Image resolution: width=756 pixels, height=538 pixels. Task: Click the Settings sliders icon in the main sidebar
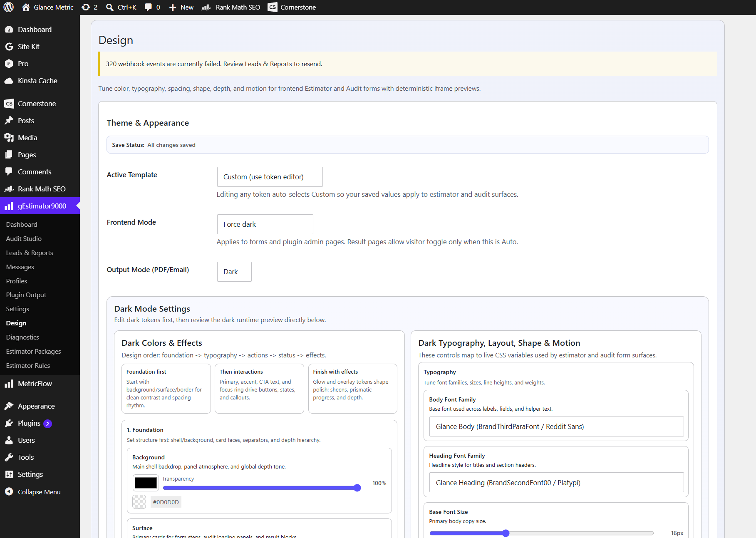pyautogui.click(x=9, y=474)
